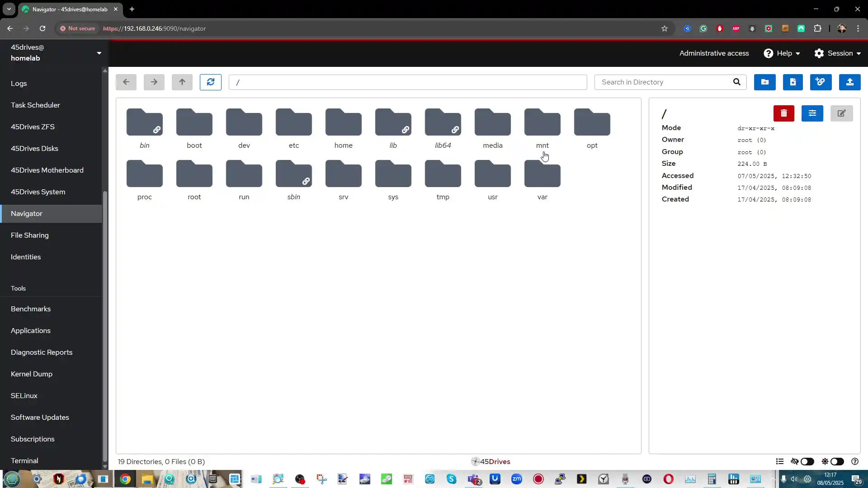
Task: Select the sbin symlink folder
Action: pyautogui.click(x=294, y=180)
